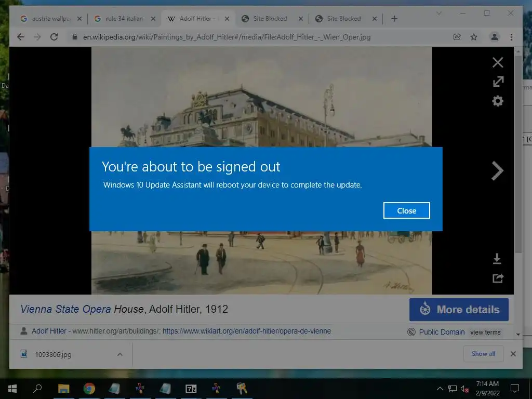Image resolution: width=532 pixels, height=399 pixels.
Task: Go forward in browser history
Action: click(x=37, y=37)
